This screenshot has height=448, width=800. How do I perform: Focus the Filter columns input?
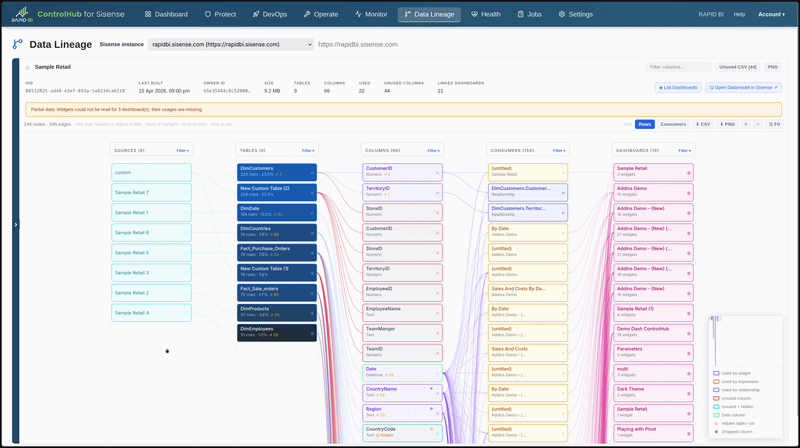coord(678,67)
